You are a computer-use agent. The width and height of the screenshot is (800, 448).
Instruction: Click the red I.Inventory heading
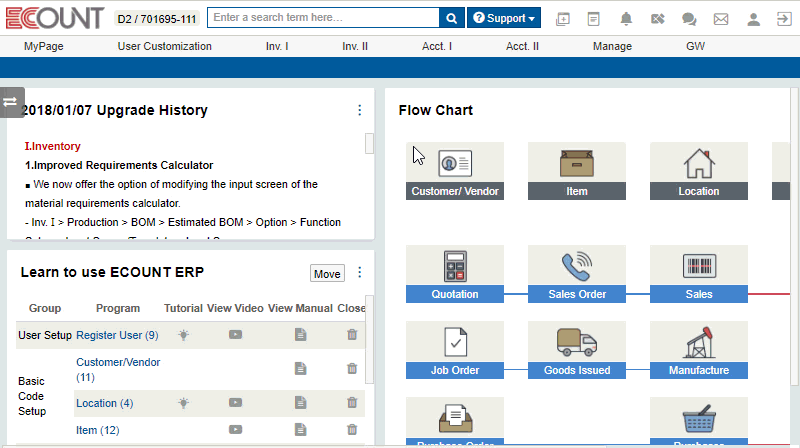click(53, 146)
